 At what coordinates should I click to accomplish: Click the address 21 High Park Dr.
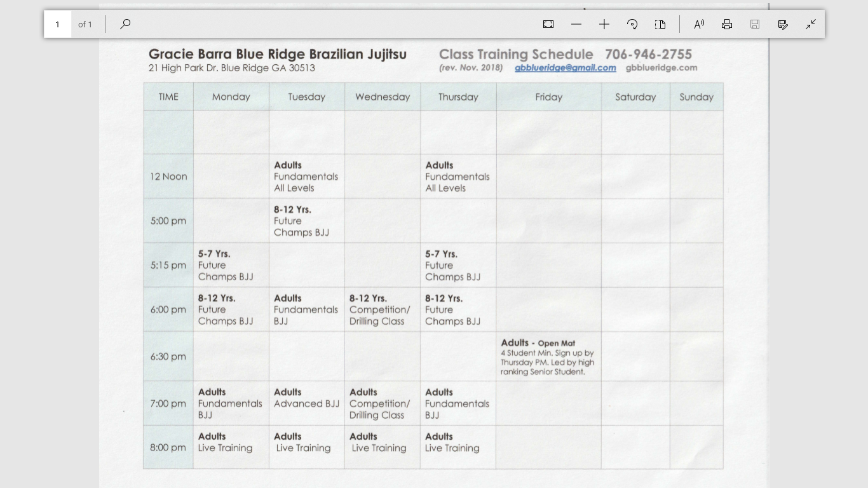231,68
